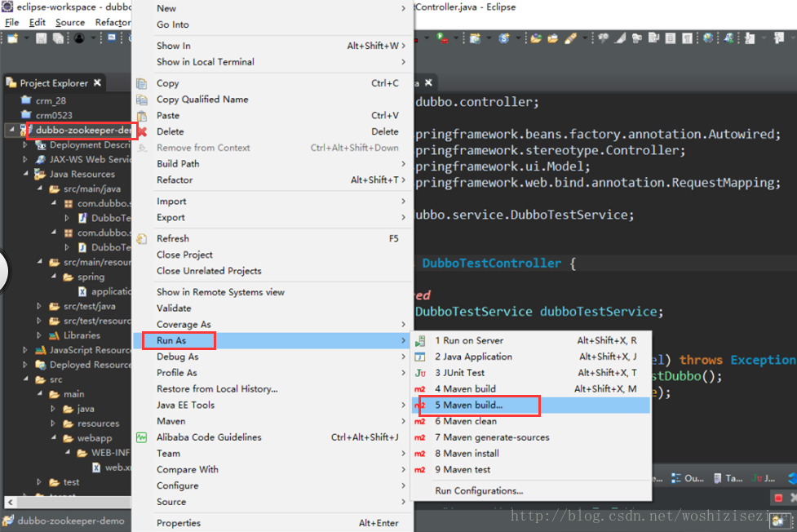Click the Copy Qualified Name icon
This screenshot has width=797, height=532.
pos(142,100)
